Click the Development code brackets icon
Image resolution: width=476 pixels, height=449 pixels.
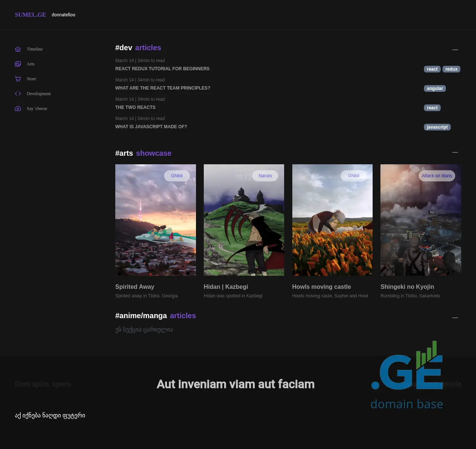pos(18,94)
